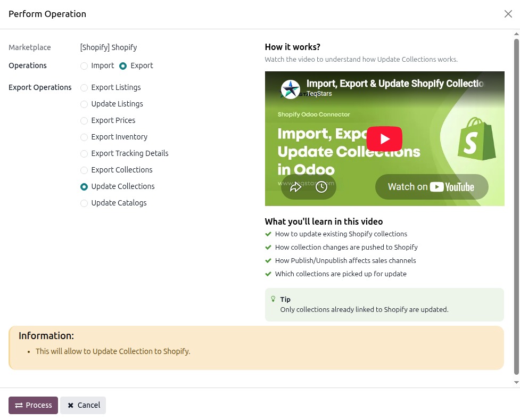Choose the Update Catalogs option
Viewport: 520px width, 420px height.
coord(84,203)
